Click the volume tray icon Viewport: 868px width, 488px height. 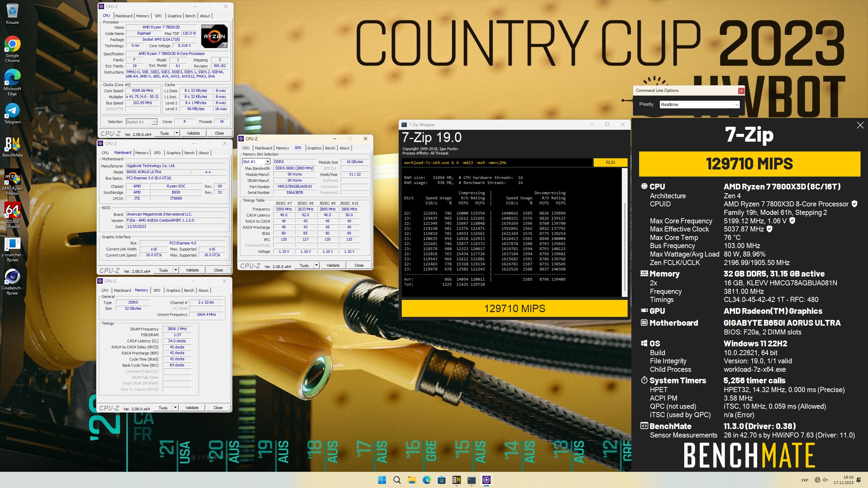pos(825,480)
